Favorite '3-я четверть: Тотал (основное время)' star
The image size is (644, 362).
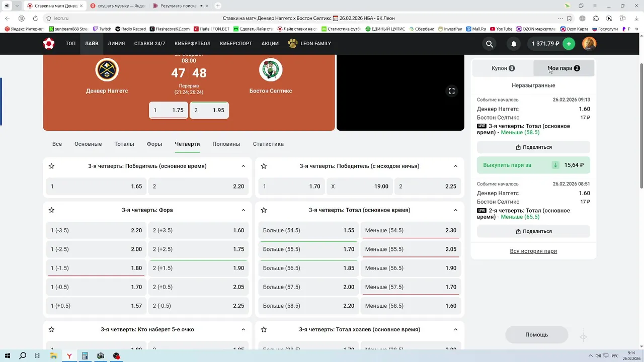pos(264,210)
